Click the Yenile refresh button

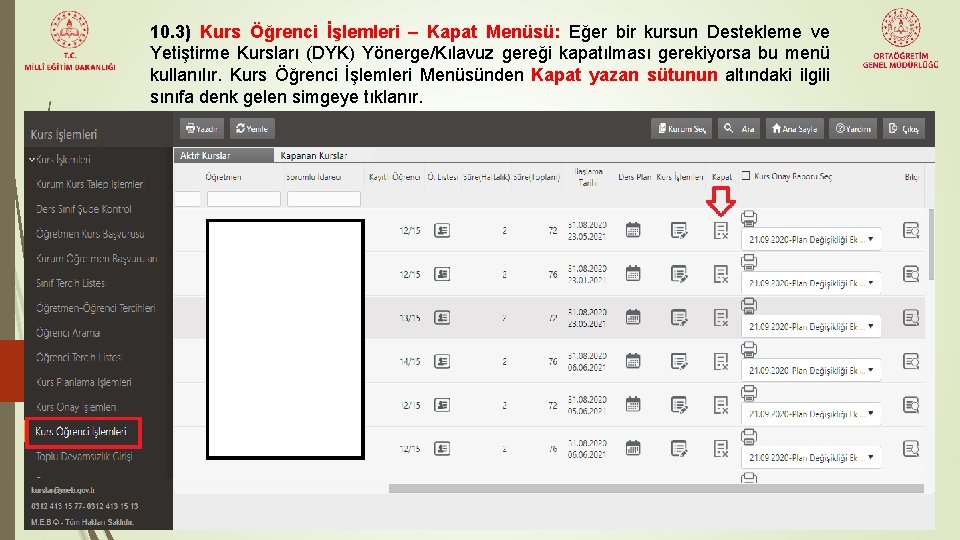click(252, 129)
